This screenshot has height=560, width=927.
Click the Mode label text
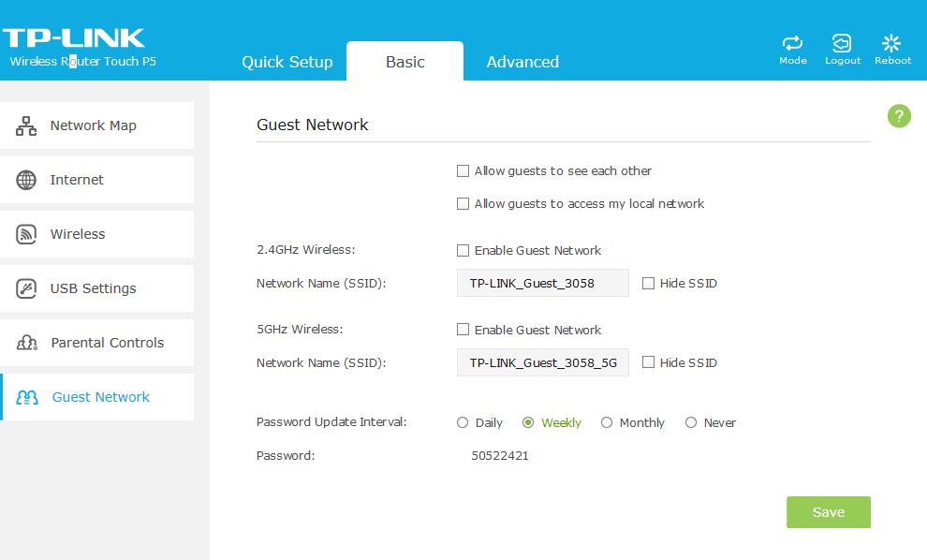[x=793, y=60]
